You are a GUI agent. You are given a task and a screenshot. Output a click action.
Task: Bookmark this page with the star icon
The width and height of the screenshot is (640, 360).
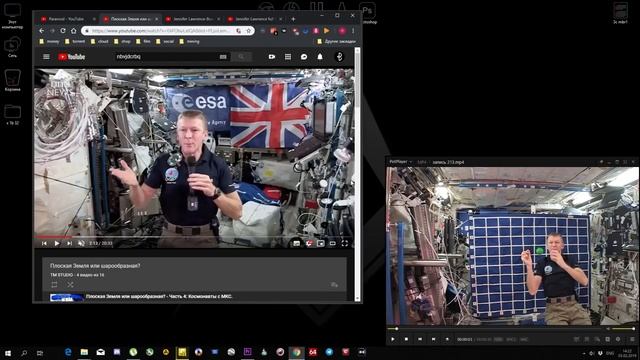click(248, 31)
